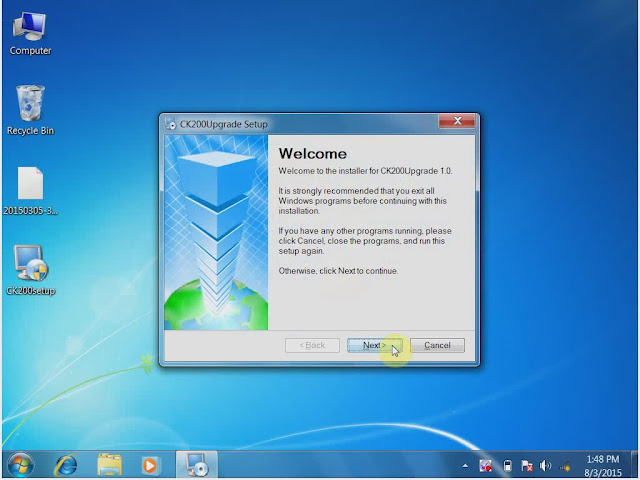
Task: Click the installer taskbar button
Action: [197, 465]
